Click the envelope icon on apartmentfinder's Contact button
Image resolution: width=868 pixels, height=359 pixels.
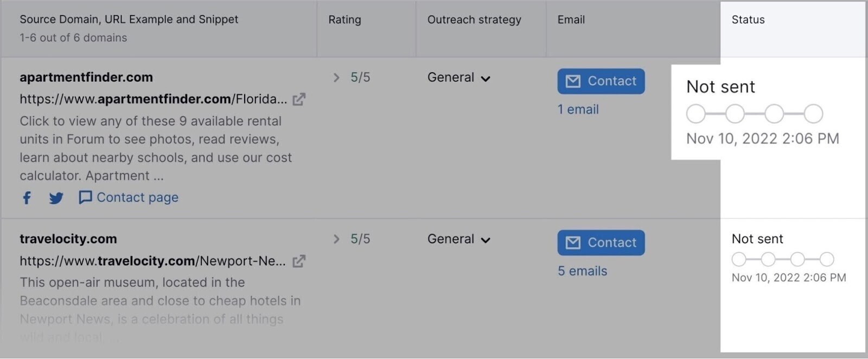point(572,81)
